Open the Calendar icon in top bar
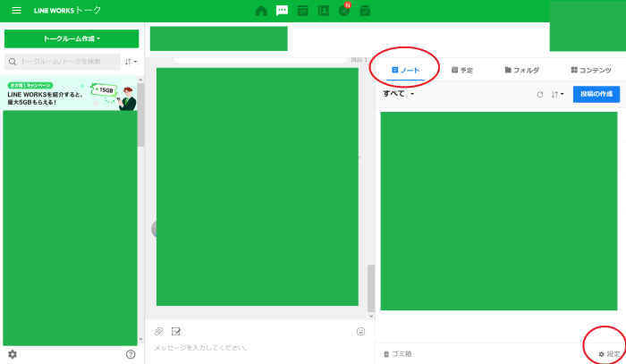This screenshot has height=364, width=626. (303, 11)
